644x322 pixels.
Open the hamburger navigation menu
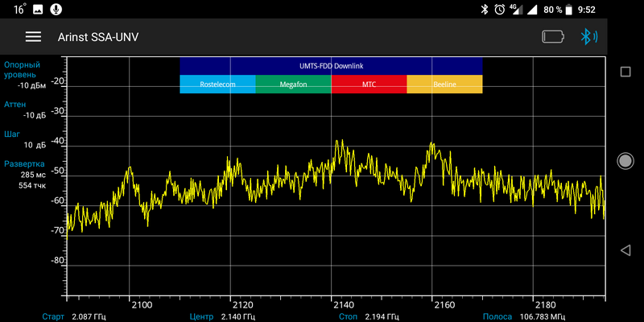point(33,37)
